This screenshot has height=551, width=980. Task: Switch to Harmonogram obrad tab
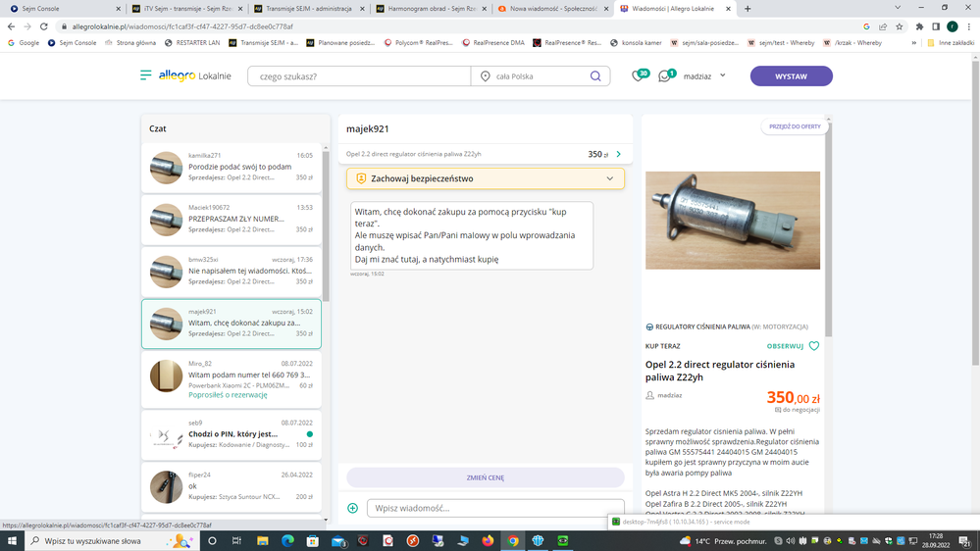431,9
